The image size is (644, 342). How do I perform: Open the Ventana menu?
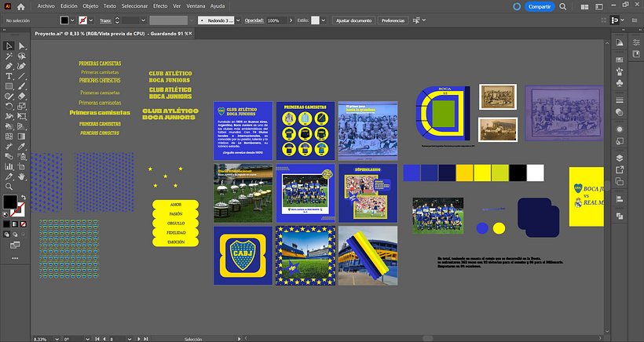point(196,6)
